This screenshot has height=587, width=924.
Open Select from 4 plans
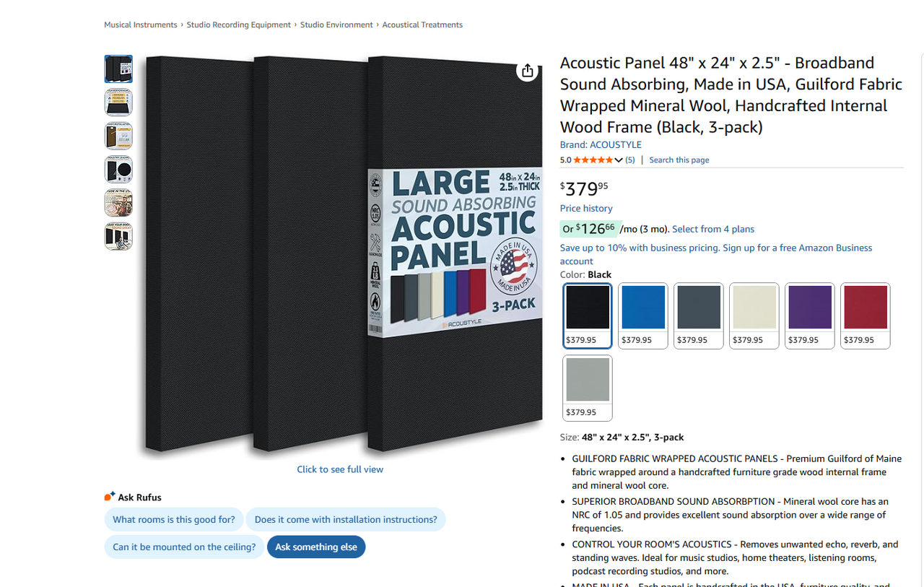click(713, 229)
